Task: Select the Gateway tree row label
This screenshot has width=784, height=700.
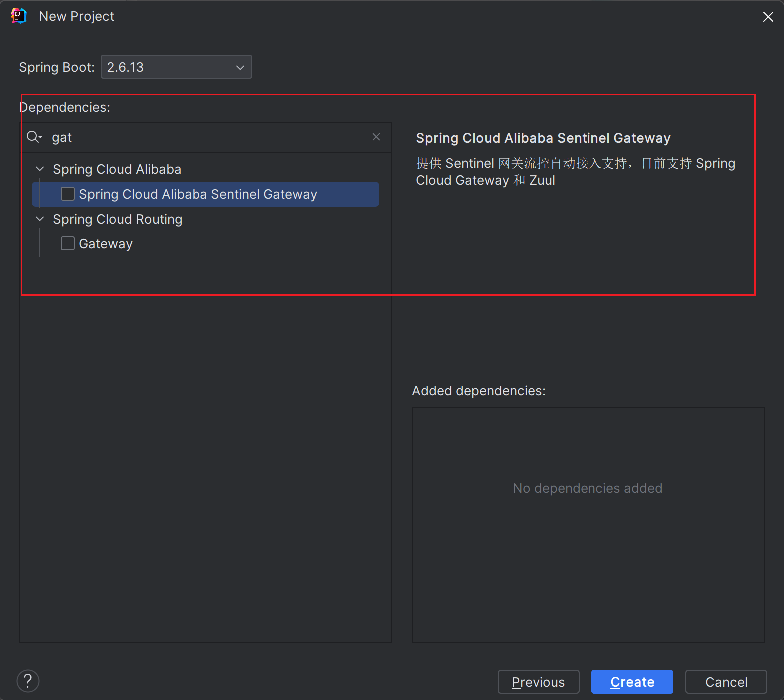Action: 106,244
